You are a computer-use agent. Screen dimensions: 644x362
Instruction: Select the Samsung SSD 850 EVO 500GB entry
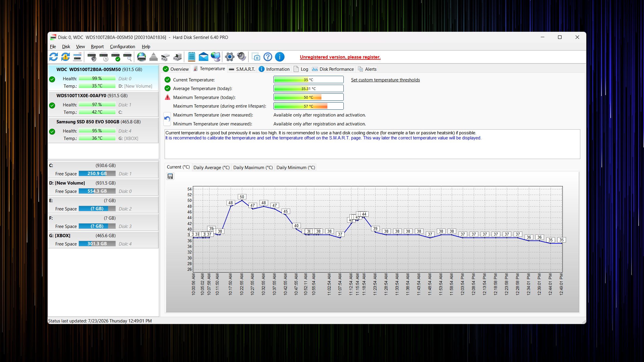103,130
